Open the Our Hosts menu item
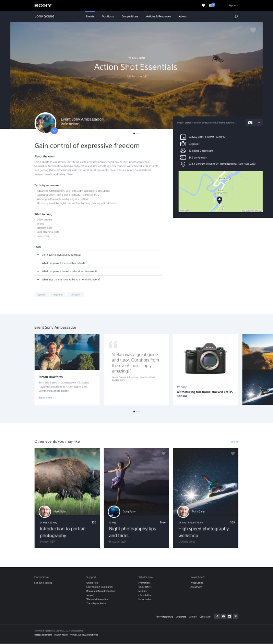 pyautogui.click(x=108, y=16)
